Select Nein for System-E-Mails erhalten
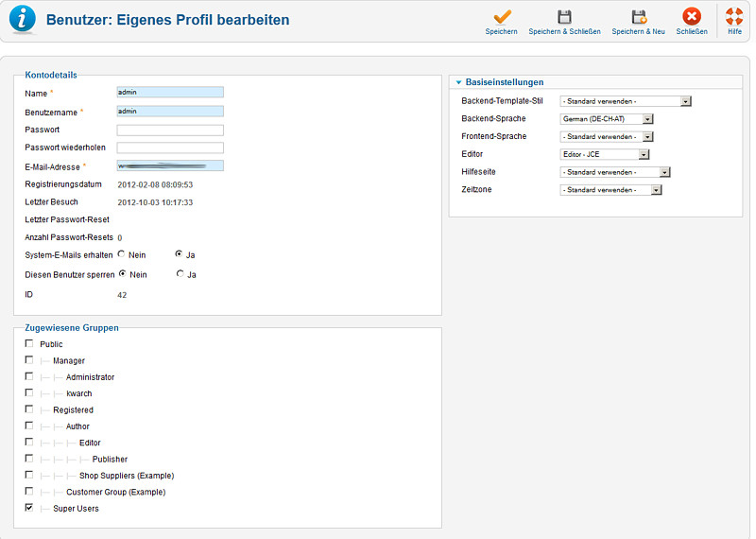Screen dimensions: 756x539 click(121, 253)
